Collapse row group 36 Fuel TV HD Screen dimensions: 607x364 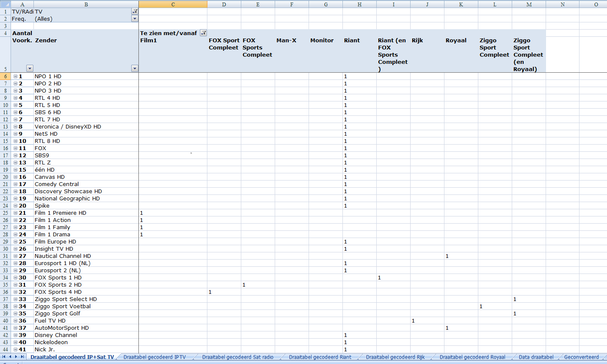coord(15,321)
